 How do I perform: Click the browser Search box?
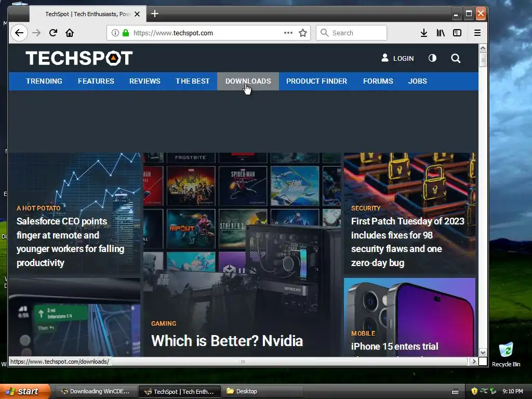point(352,33)
